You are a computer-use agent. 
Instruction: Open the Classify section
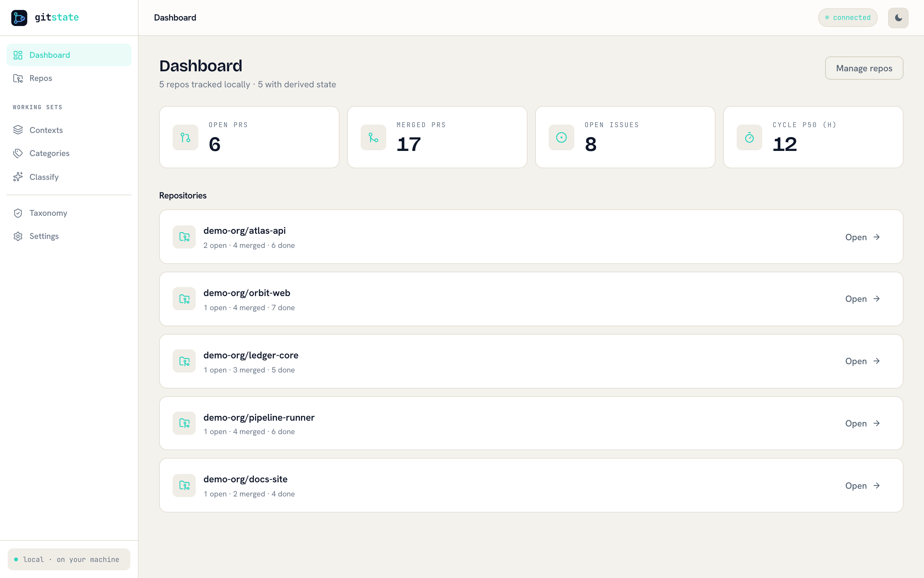click(x=69, y=177)
